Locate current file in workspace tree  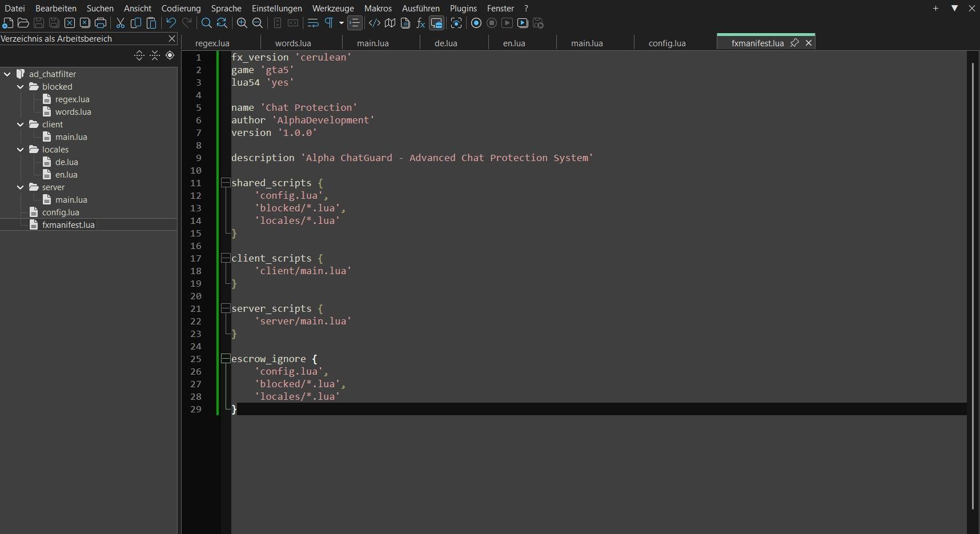point(170,55)
